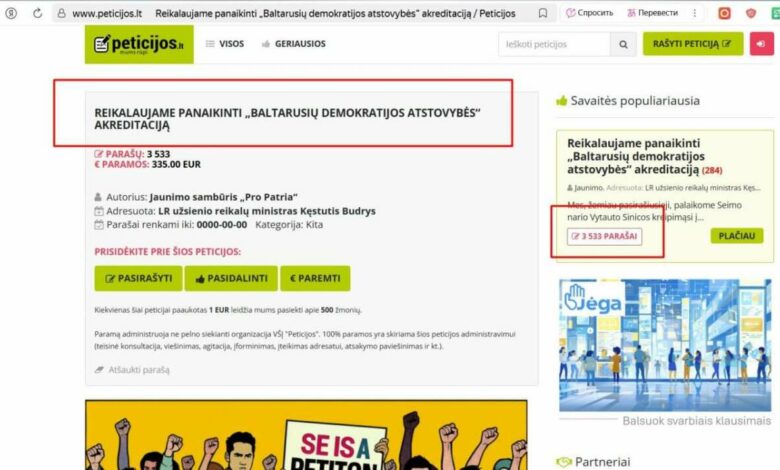Click the orange record extension icon
This screenshot has height=470, width=780.
click(724, 13)
